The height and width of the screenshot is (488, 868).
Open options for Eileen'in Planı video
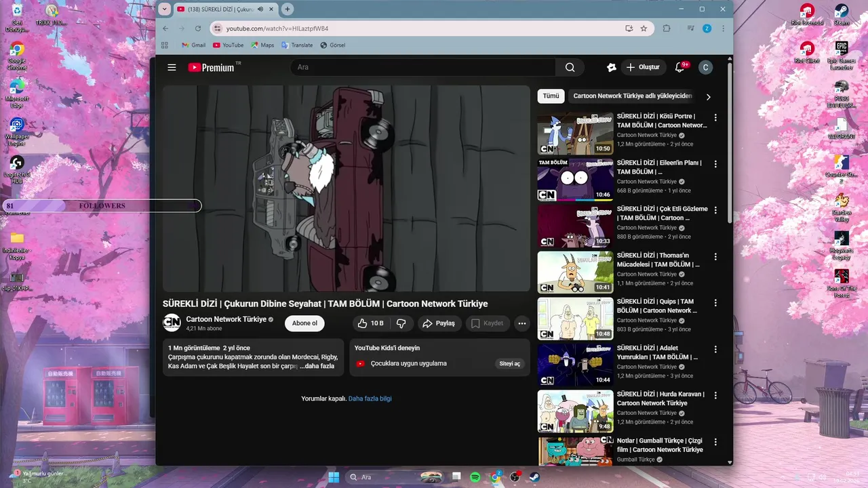pos(715,164)
